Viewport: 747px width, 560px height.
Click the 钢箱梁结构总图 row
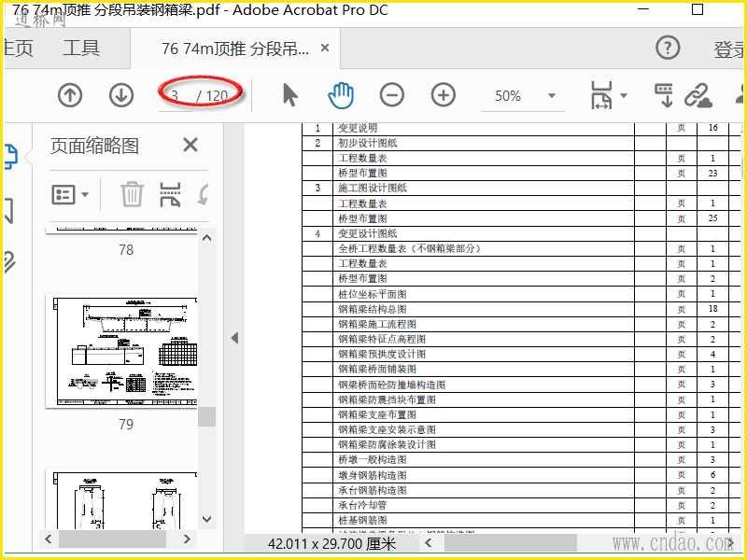pyautogui.click(x=521, y=310)
